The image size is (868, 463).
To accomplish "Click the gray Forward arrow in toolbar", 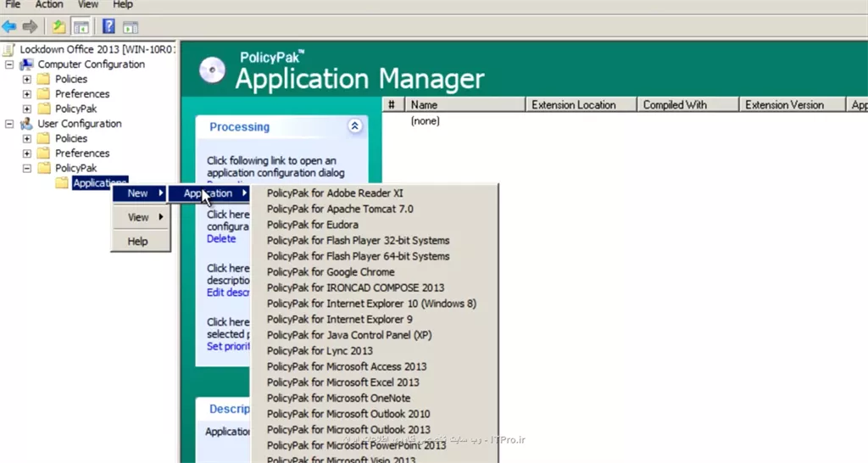I will coord(30,26).
